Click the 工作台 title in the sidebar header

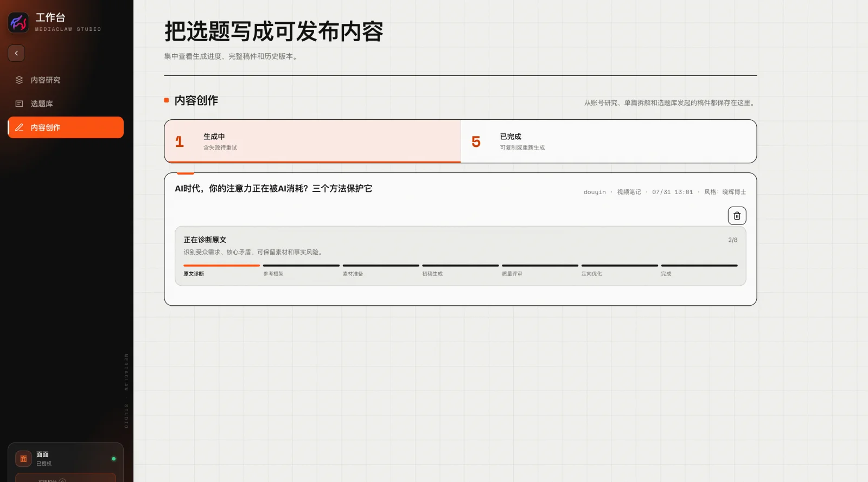point(50,17)
